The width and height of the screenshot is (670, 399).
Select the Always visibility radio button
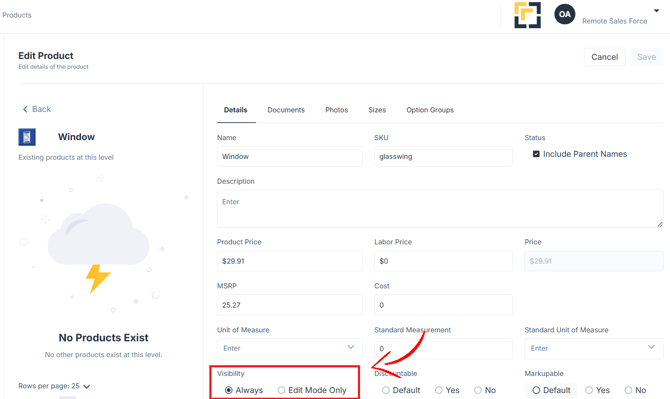[x=229, y=390]
